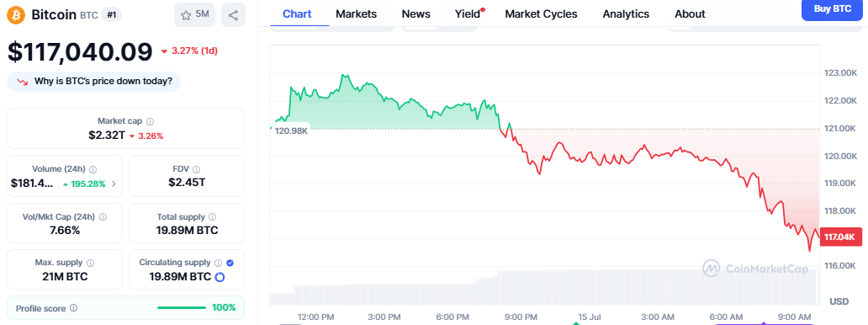Screen dimensions: 868x325
Task: Click Profile score info icon
Action: click(x=74, y=308)
